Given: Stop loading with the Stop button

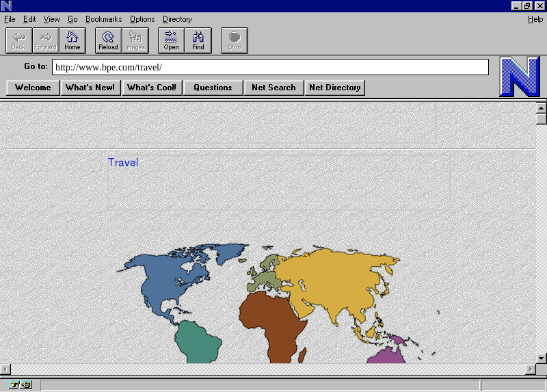Looking at the screenshot, I should coord(235,40).
